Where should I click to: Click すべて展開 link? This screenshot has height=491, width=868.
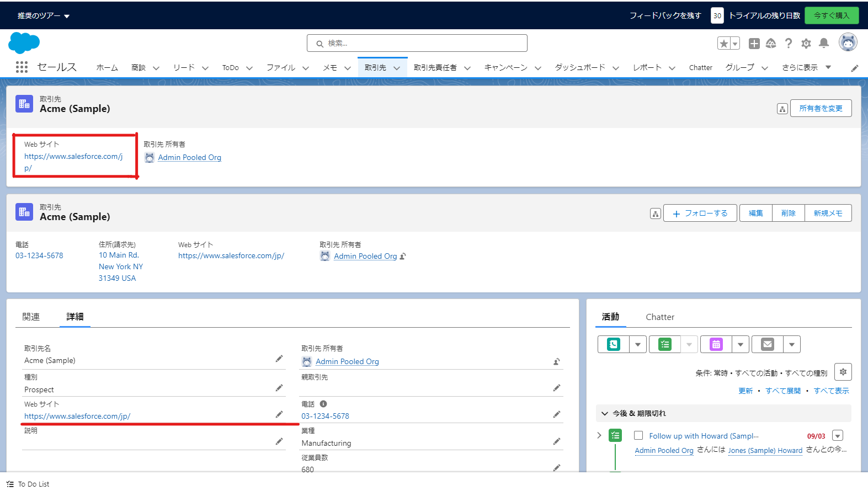click(783, 391)
